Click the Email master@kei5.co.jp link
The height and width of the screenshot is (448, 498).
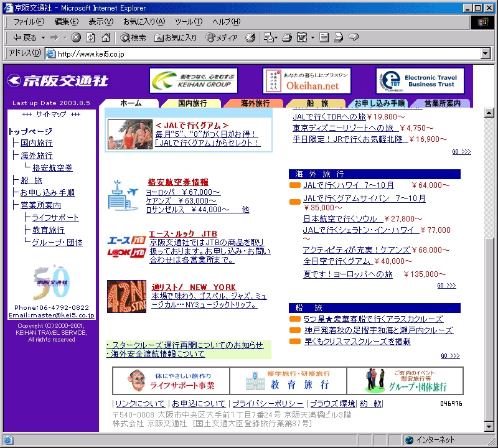coord(52,315)
